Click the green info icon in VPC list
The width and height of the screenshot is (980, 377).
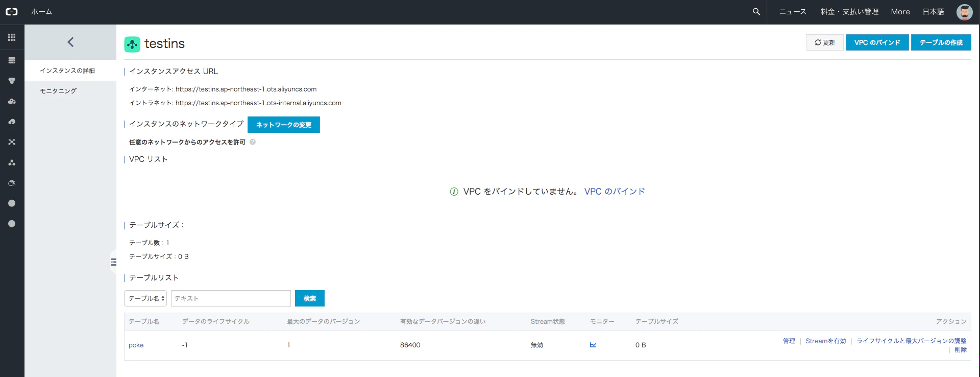point(454,192)
